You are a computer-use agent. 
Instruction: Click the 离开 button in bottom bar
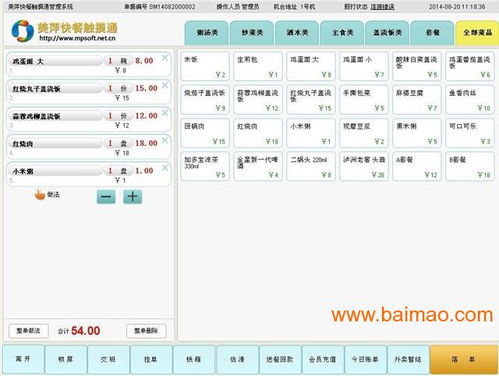(23, 359)
